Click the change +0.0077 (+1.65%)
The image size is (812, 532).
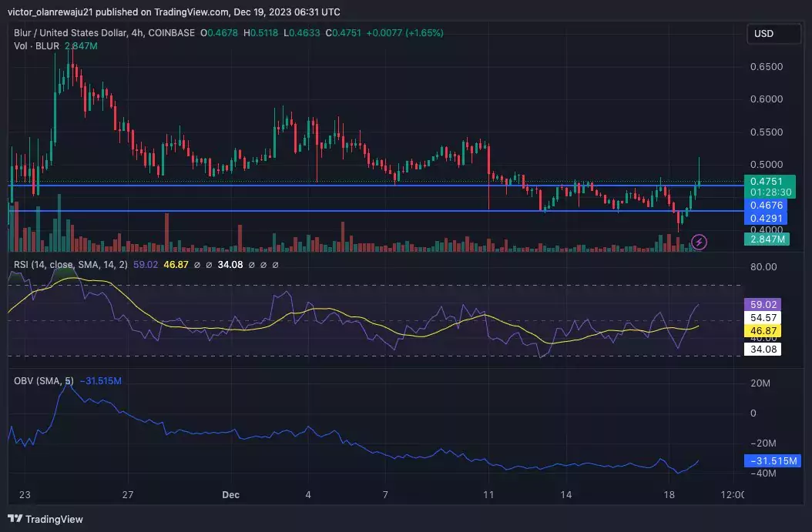405,32
